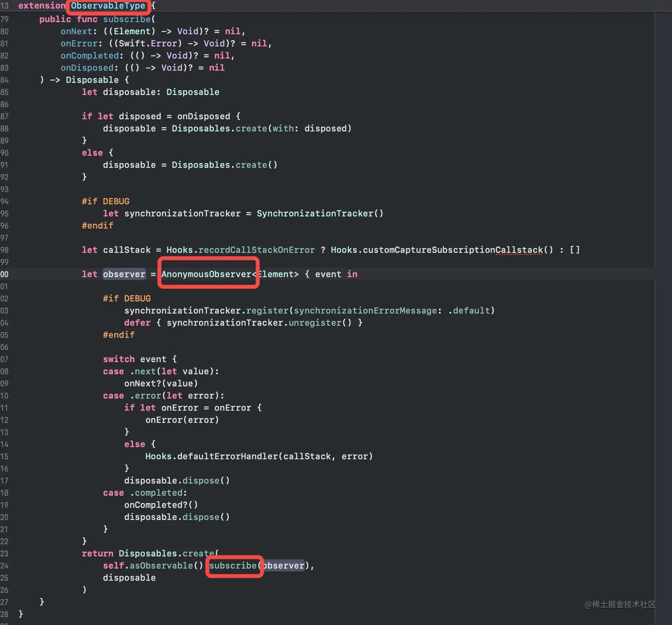Click the 'register' method on synchronizationTracker

(267, 311)
